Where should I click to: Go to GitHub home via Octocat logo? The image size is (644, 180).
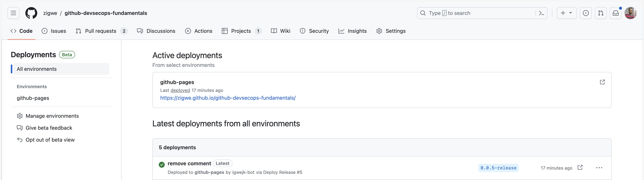[31, 13]
